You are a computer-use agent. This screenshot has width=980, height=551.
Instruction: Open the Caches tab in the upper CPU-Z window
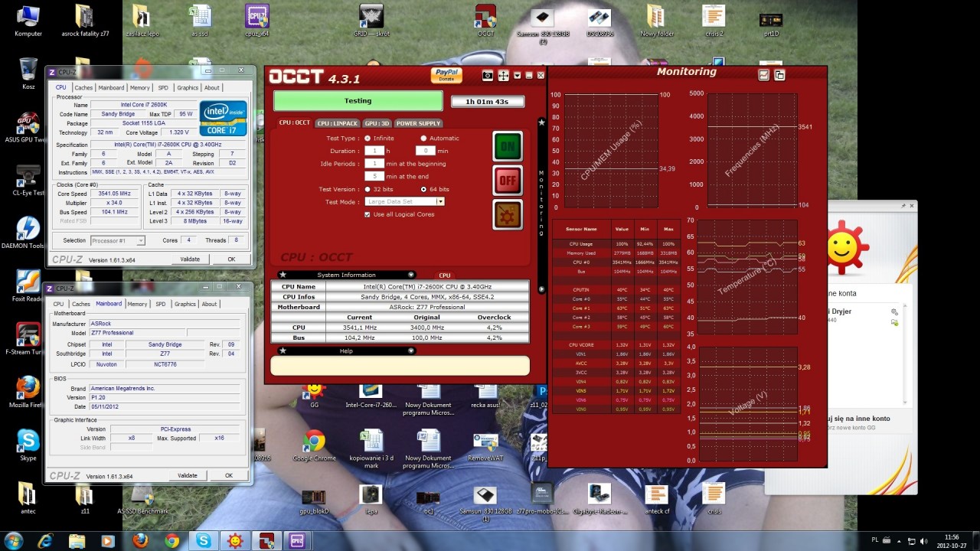(x=83, y=87)
